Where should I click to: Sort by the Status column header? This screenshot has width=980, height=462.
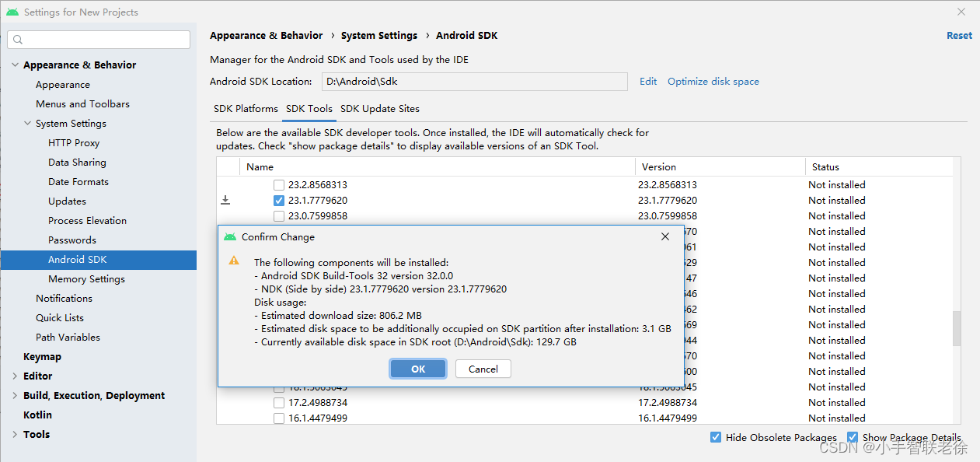tap(879, 167)
